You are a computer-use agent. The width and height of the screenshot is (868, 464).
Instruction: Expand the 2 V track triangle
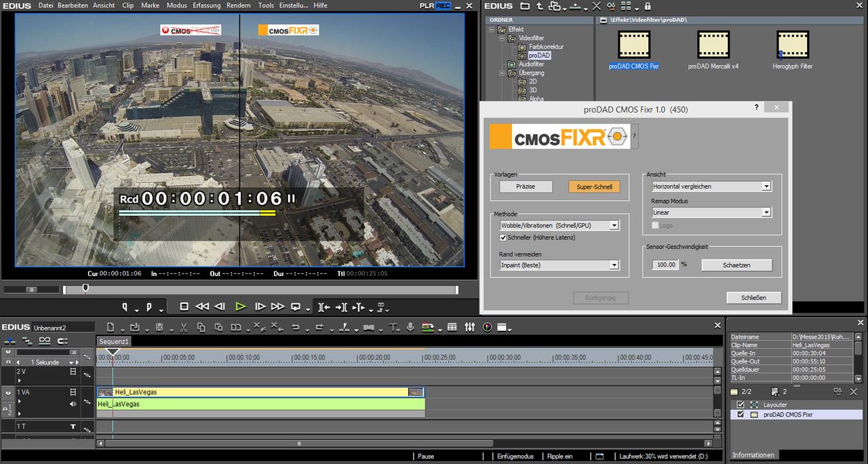click(x=19, y=381)
